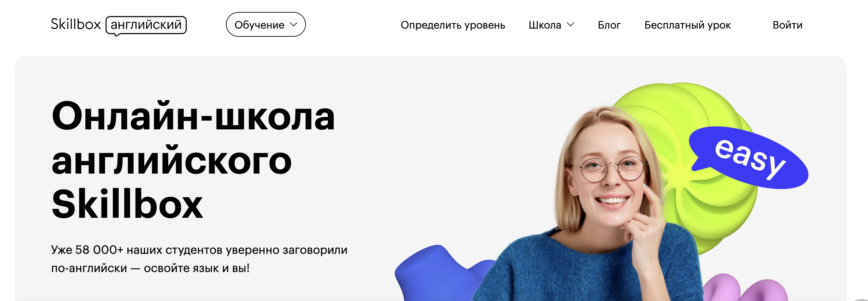Click the Войти login button
The height and width of the screenshot is (301, 868).
pos(787,25)
